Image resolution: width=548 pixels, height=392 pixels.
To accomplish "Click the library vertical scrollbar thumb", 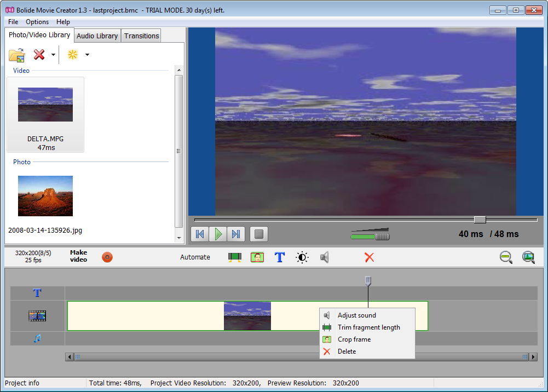I will [x=178, y=151].
